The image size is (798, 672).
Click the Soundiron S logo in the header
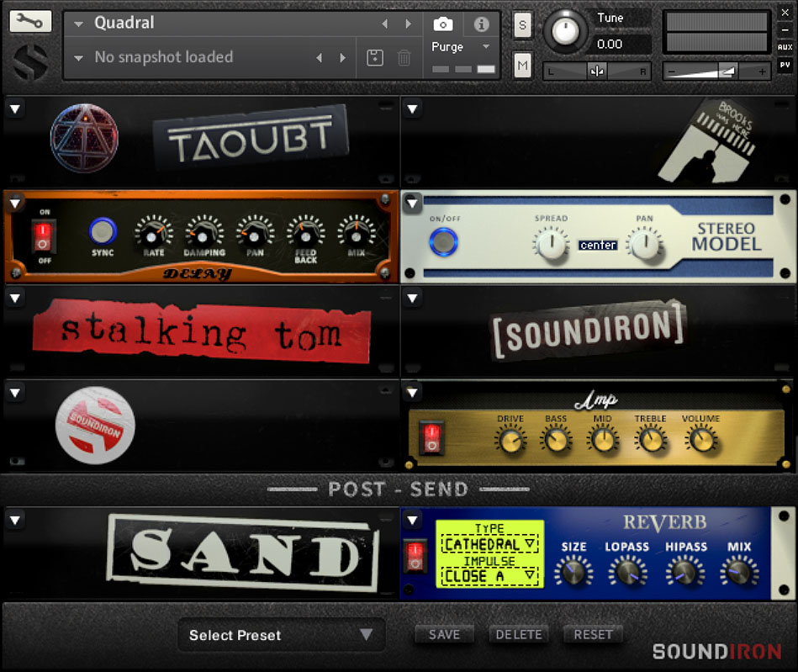(30, 62)
